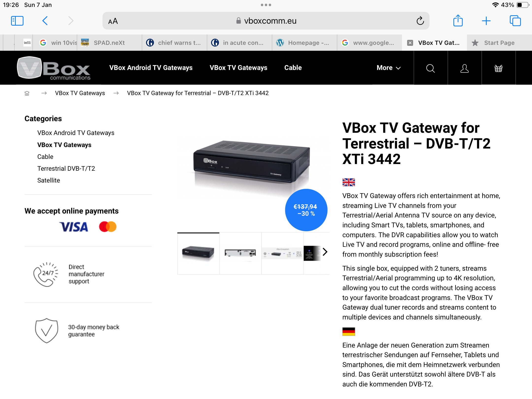Reload the vboxcomm.eu page

420,21
